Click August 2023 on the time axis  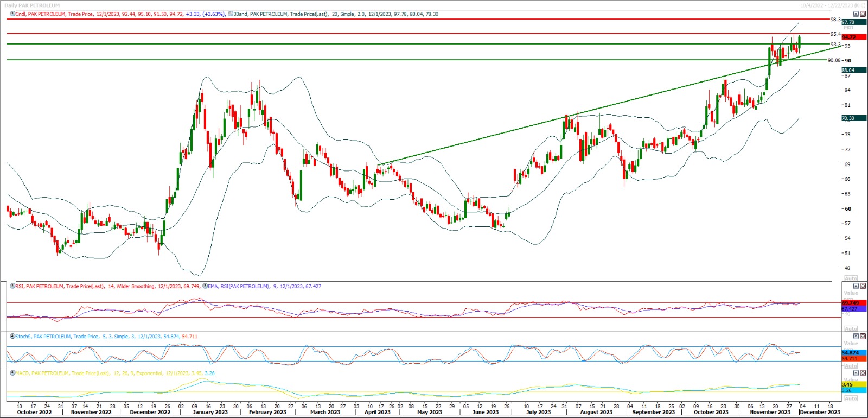[596, 412]
